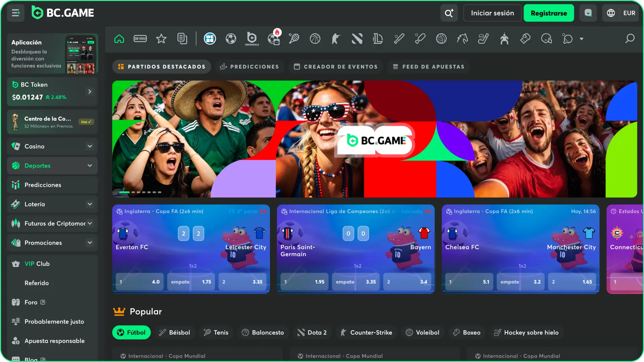
Task: Open favorites with the star icon
Action: tap(161, 39)
